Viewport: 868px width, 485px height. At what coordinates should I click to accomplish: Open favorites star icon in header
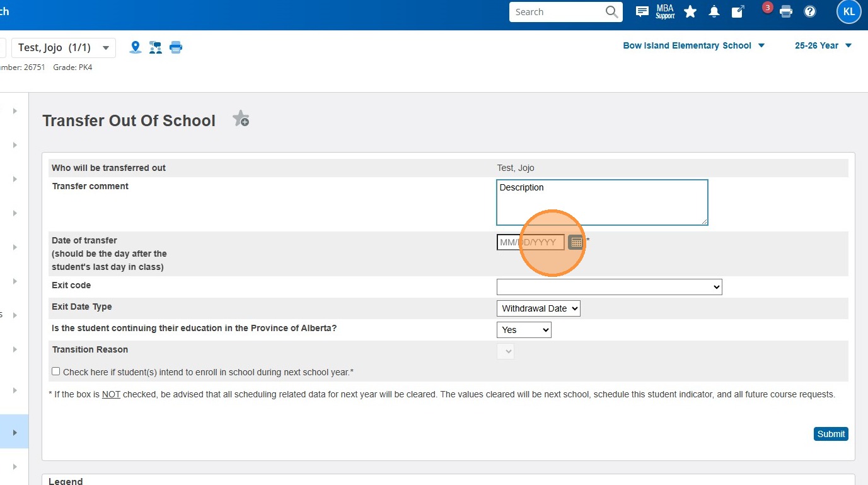click(690, 11)
